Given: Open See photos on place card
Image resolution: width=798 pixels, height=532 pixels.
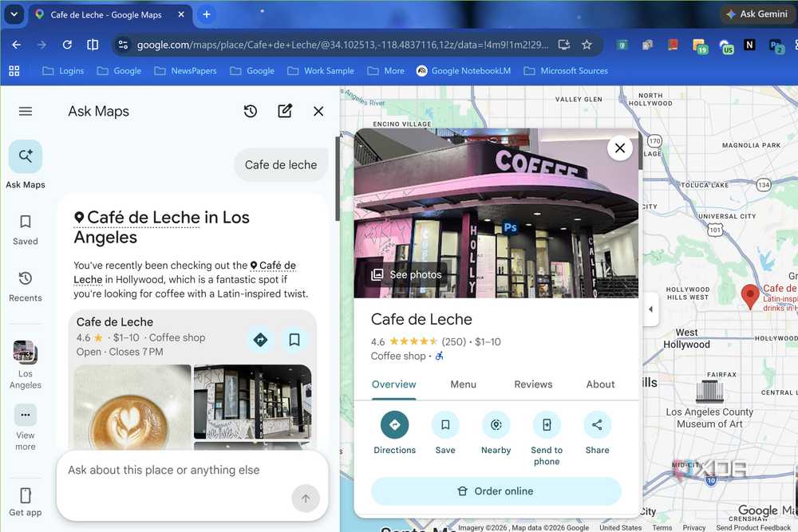Looking at the screenshot, I should (x=406, y=274).
